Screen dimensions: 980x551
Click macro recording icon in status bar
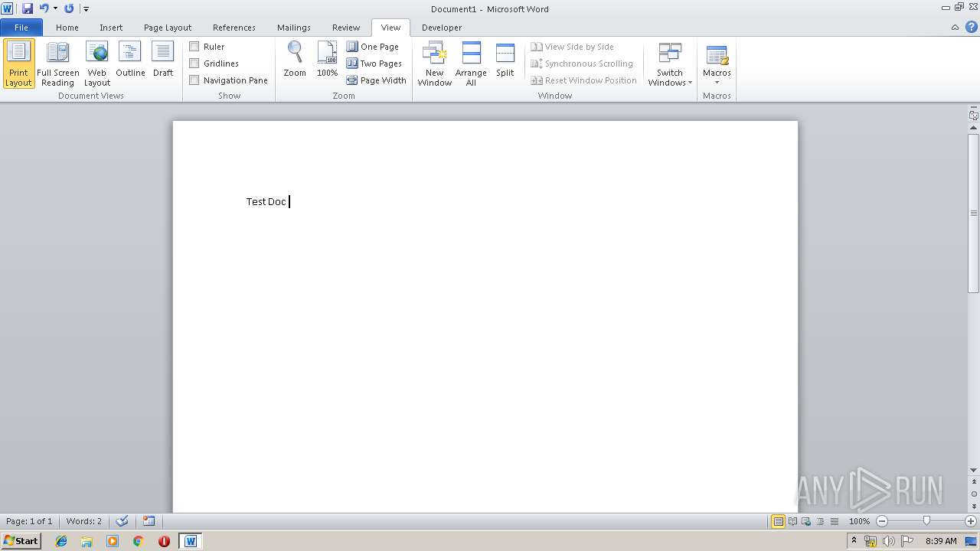[x=149, y=521]
